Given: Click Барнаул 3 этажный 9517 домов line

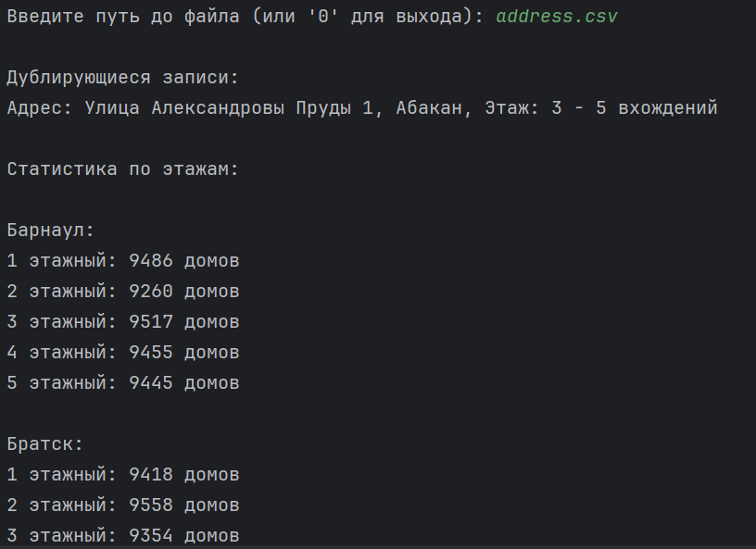Looking at the screenshot, I should pos(123,322).
